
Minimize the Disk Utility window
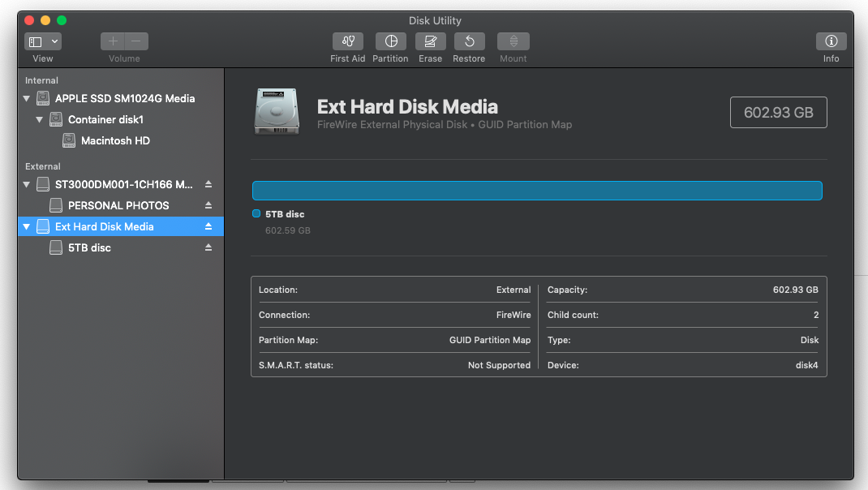pyautogui.click(x=45, y=20)
